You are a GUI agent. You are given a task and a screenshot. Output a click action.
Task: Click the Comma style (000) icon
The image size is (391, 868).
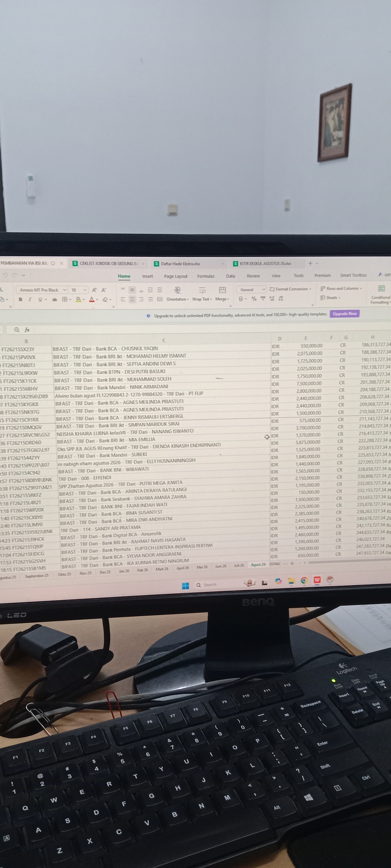coord(263,298)
